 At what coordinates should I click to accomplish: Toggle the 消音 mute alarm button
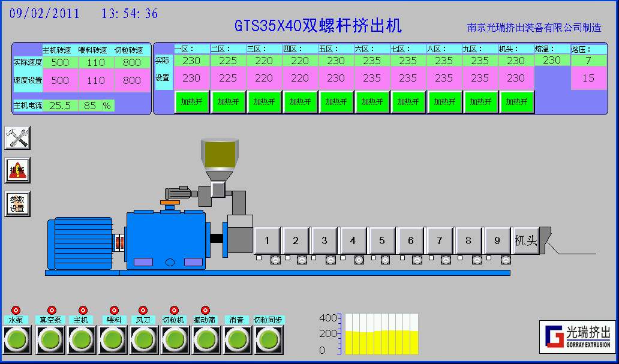coord(237,340)
